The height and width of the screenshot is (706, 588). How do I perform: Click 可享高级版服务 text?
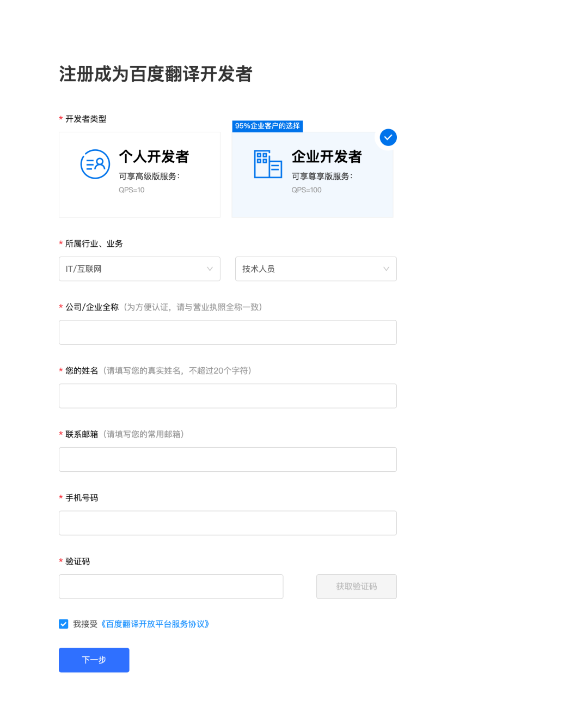[x=149, y=176]
